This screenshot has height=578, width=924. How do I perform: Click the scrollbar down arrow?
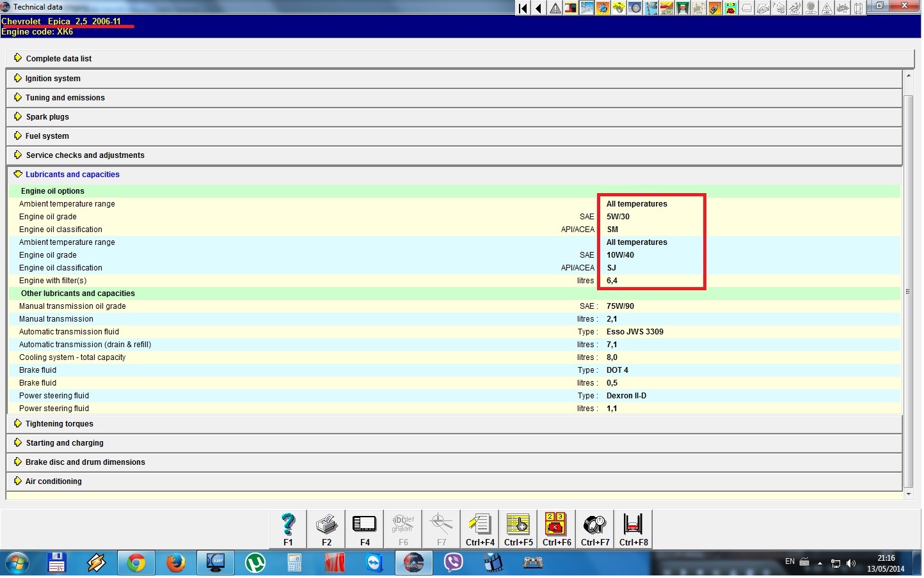(x=909, y=494)
